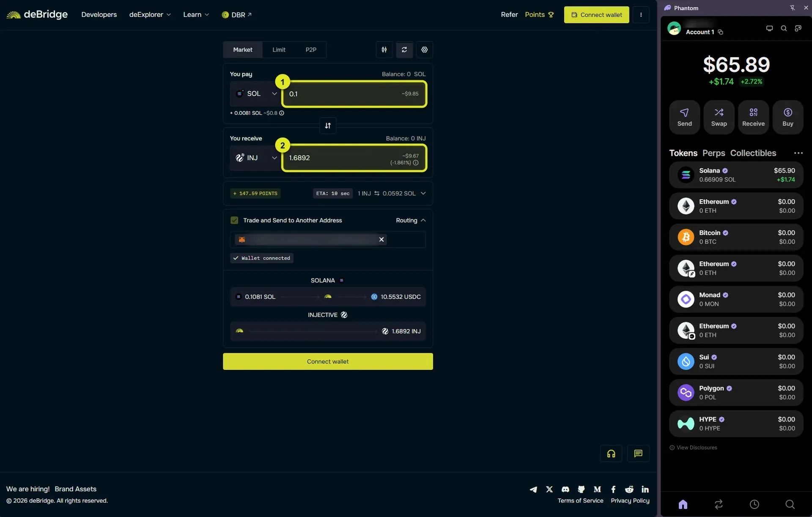Click Receive in Phantom wallet
812x517 pixels.
tap(753, 117)
